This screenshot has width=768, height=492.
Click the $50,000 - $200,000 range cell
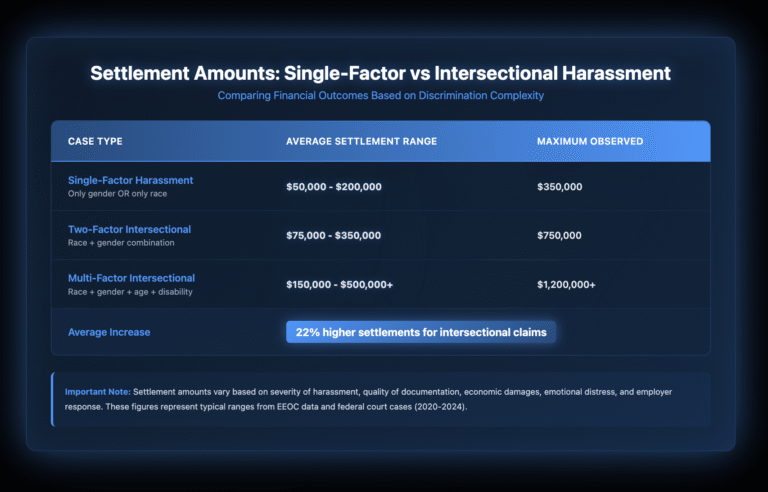click(334, 186)
